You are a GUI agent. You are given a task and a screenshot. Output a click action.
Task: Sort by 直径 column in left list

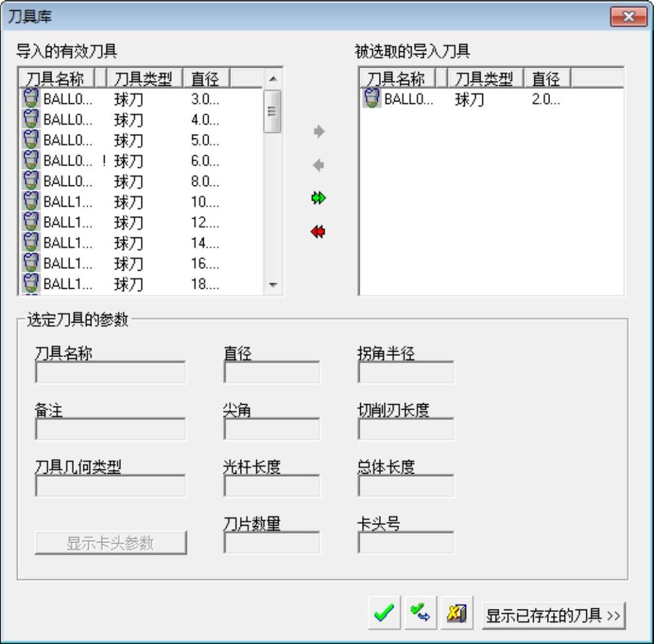tap(207, 78)
